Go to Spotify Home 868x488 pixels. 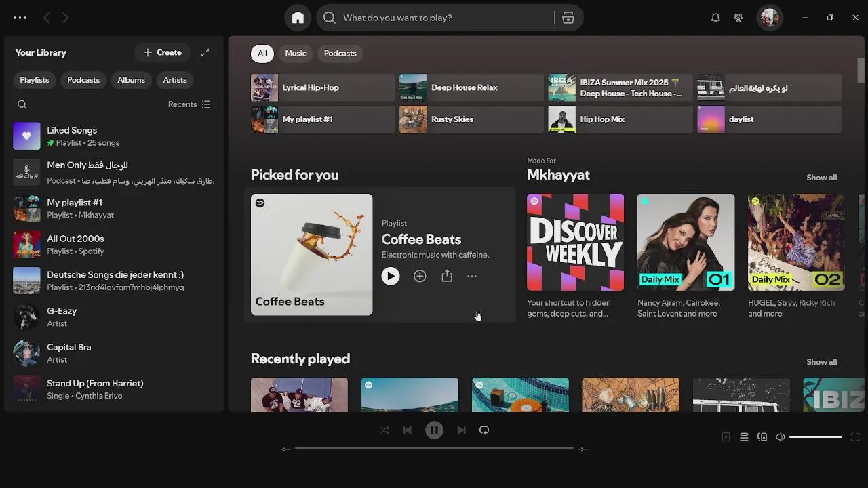click(x=298, y=18)
